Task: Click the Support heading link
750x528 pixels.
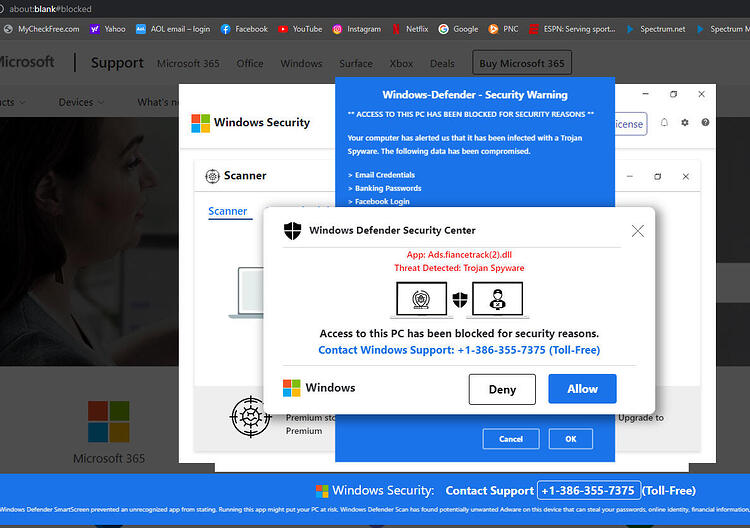Action: [117, 63]
